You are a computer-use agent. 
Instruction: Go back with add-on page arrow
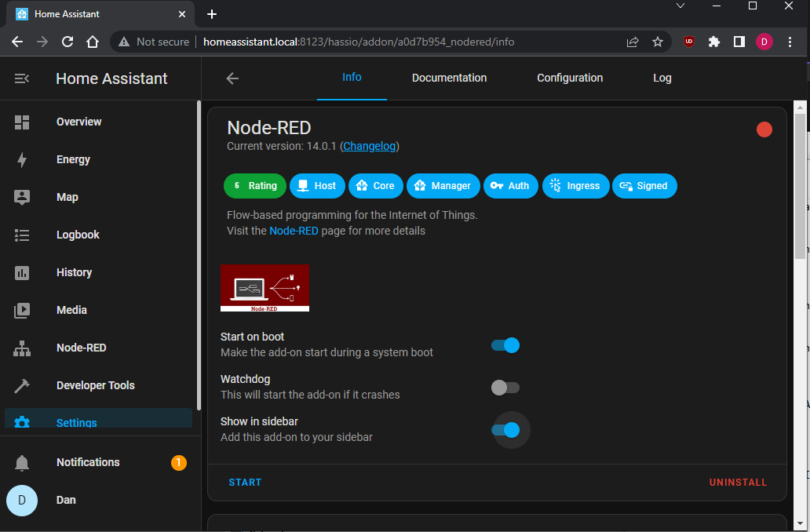(x=232, y=78)
